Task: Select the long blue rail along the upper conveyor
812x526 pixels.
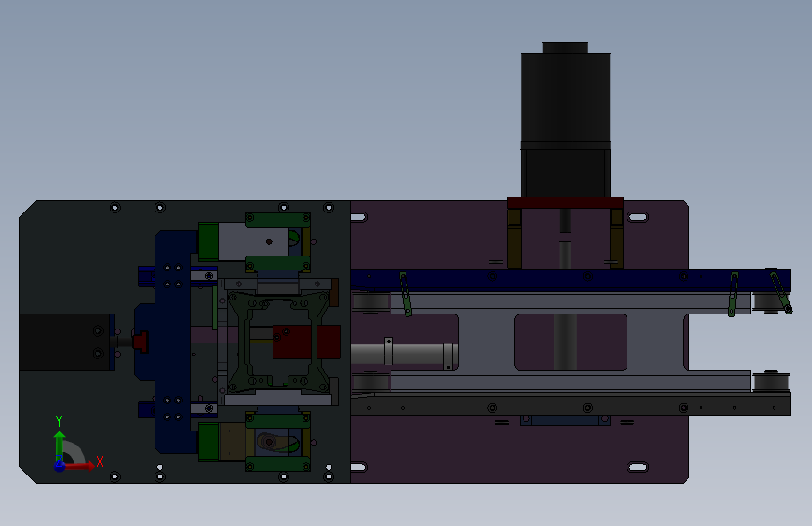Action: pos(570,279)
